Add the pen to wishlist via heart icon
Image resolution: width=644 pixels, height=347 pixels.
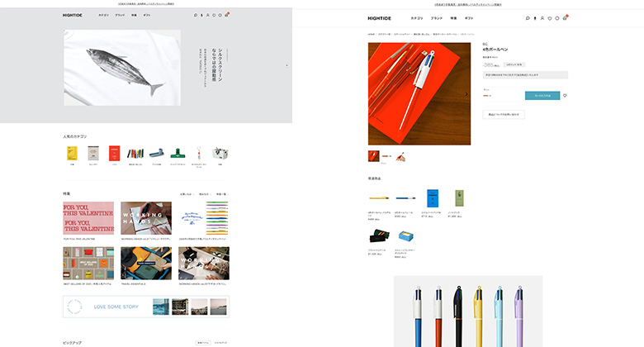pos(565,95)
